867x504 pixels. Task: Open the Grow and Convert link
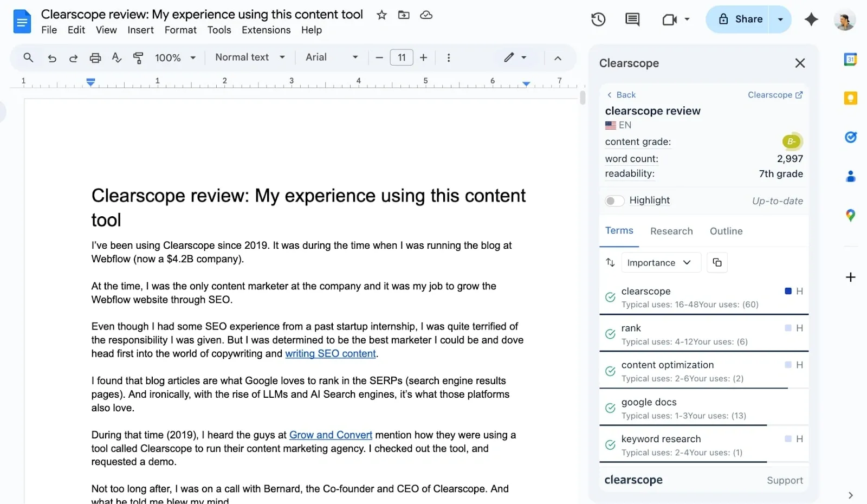(x=331, y=435)
